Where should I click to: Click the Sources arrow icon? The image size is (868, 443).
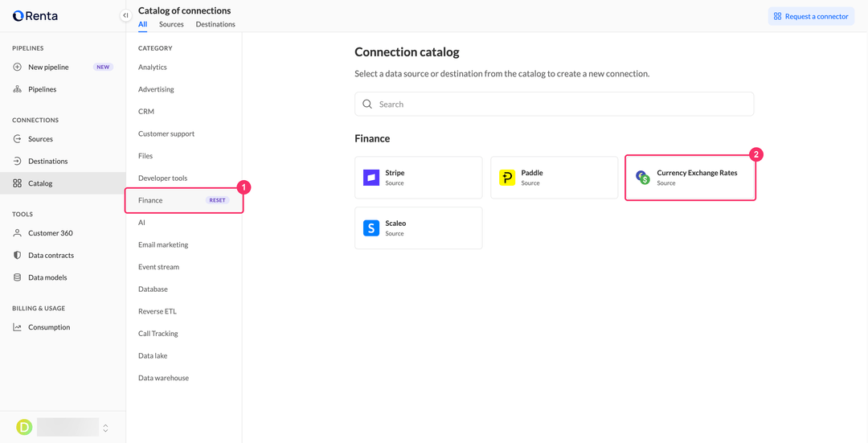[17, 139]
